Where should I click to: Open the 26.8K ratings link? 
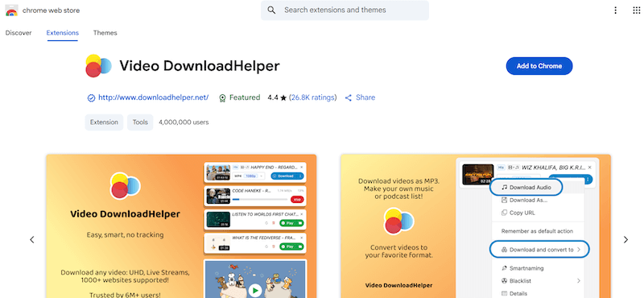click(x=312, y=97)
